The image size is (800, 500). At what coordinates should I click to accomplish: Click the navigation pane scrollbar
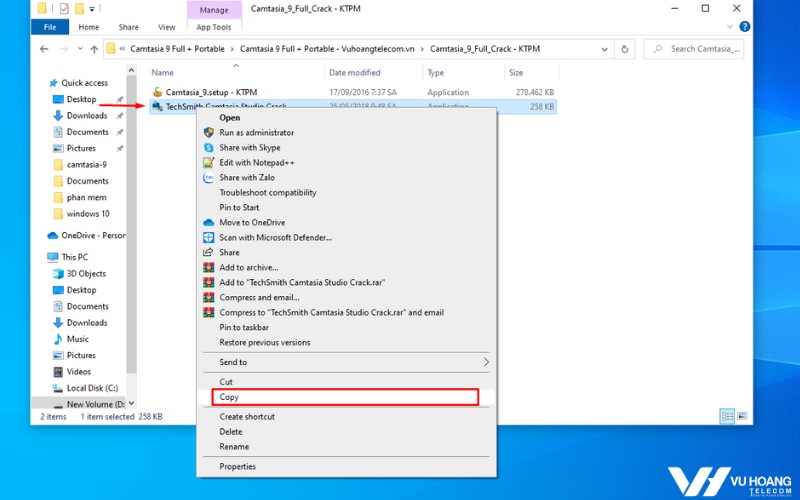[131, 224]
